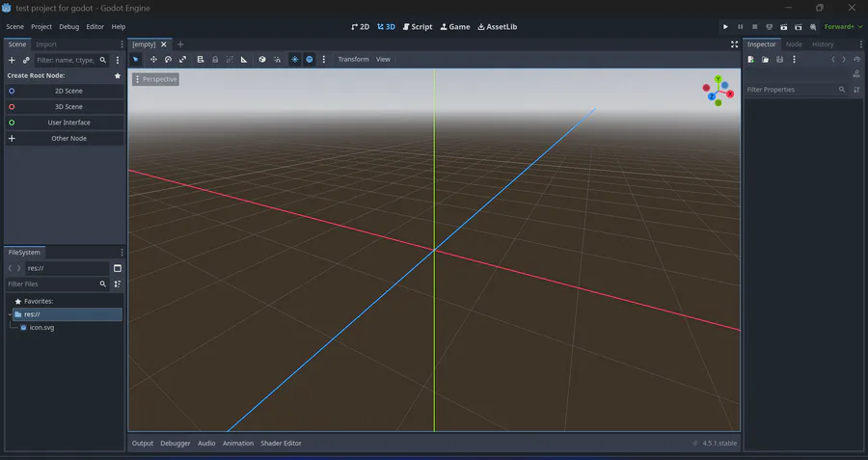Stop the running project

754,27
